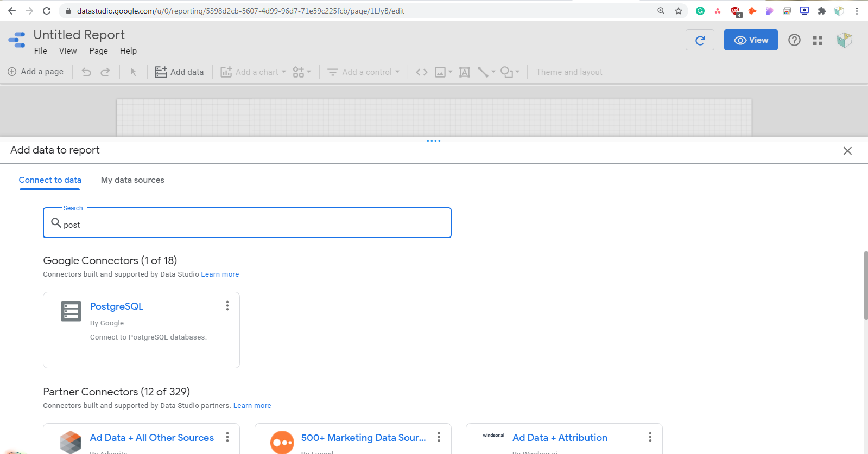Click the vertical scrollbar thumb
Viewport: 868px width, 454px height.
866,286
